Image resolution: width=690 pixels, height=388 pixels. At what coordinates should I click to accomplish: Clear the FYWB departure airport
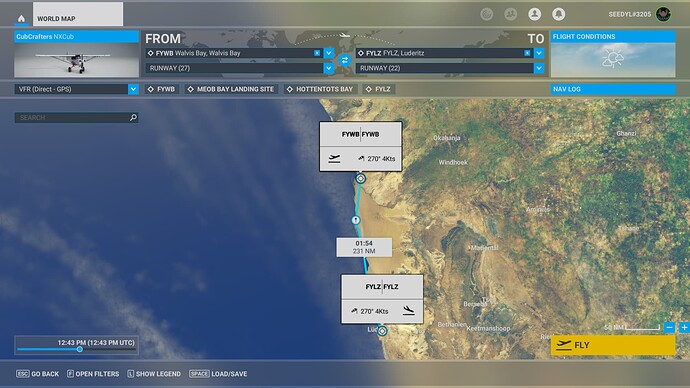click(317, 53)
